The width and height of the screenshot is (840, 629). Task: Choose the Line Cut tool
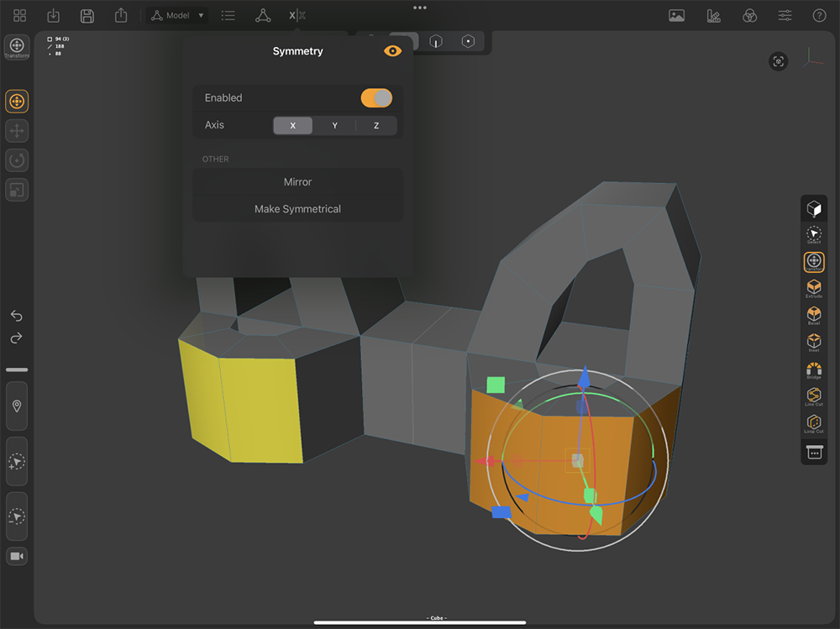[814, 397]
